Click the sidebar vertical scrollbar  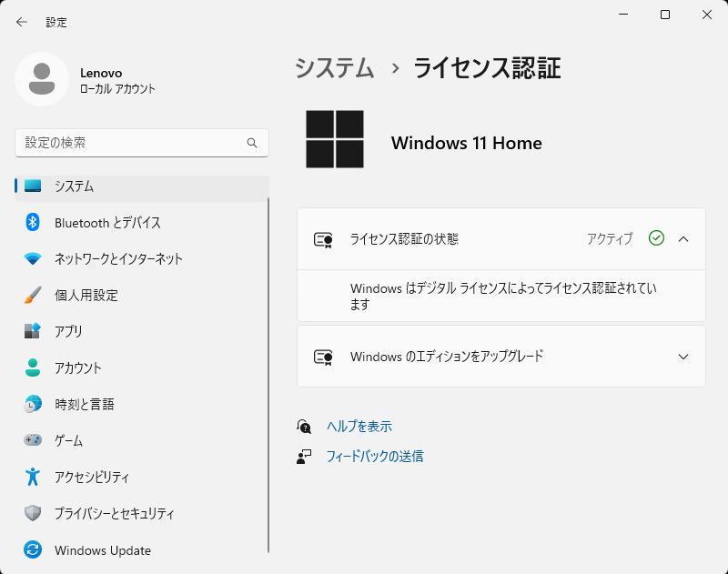point(268,375)
